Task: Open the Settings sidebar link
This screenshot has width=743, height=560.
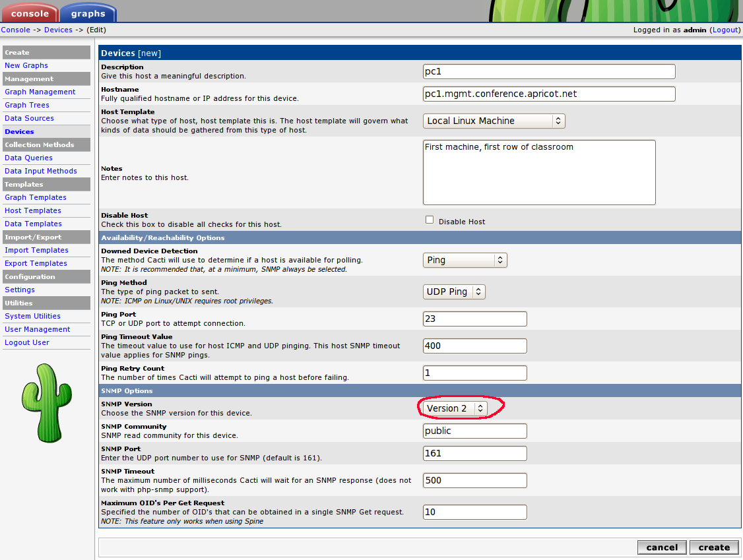Action: [20, 290]
